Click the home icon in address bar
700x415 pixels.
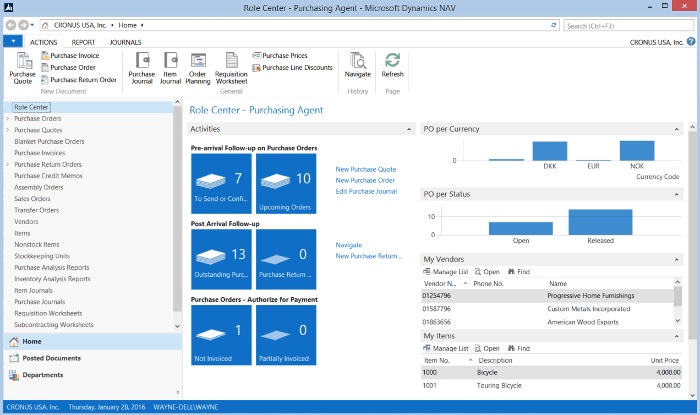(45, 25)
